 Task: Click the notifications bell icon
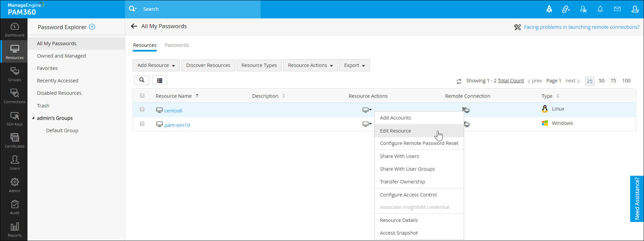click(600, 9)
